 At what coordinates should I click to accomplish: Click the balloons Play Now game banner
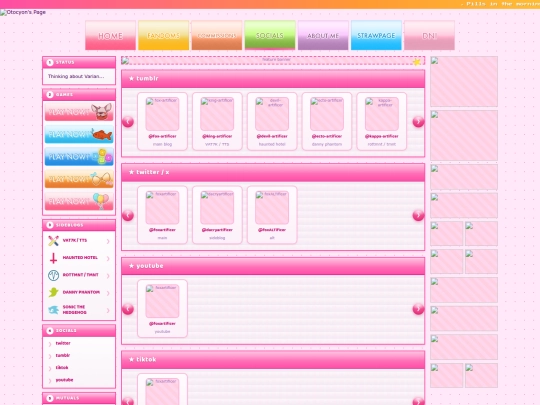[x=79, y=201]
